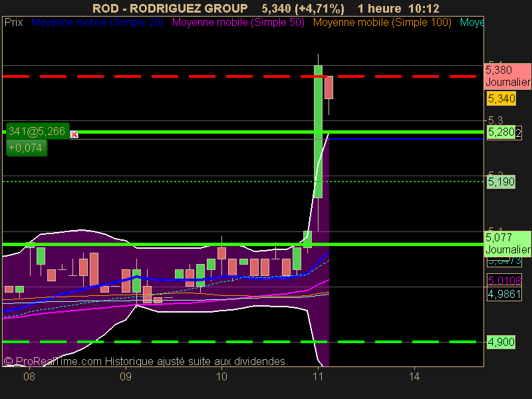
Task: Click the 4,900 green dashed level tag
Action: (501, 342)
